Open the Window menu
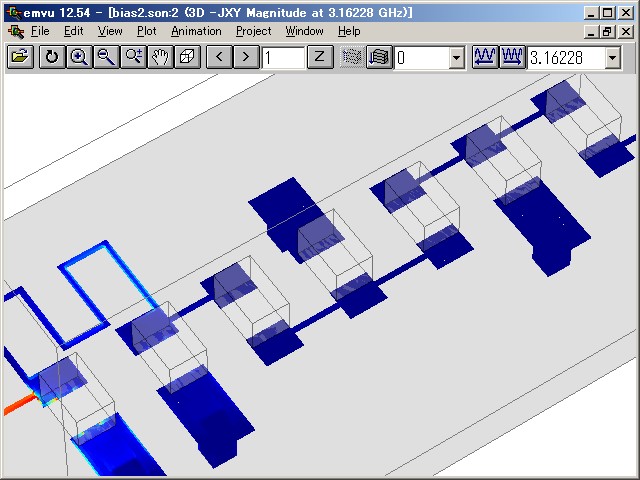 point(304,31)
